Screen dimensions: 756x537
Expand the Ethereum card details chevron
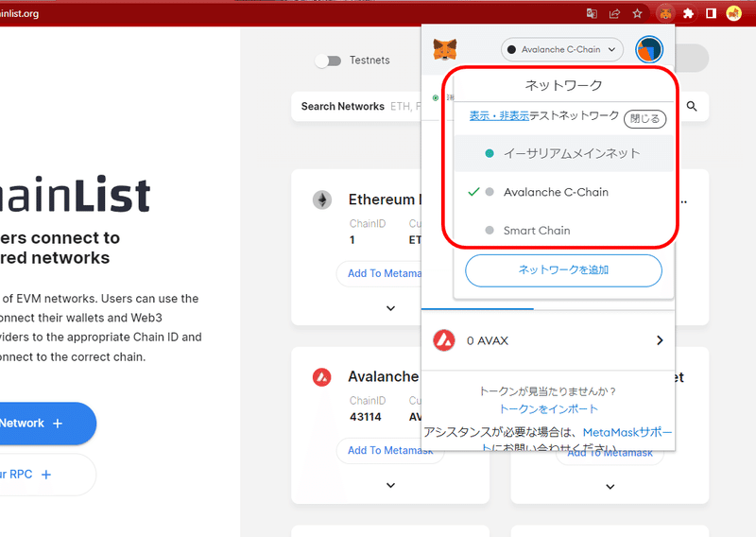pos(391,308)
